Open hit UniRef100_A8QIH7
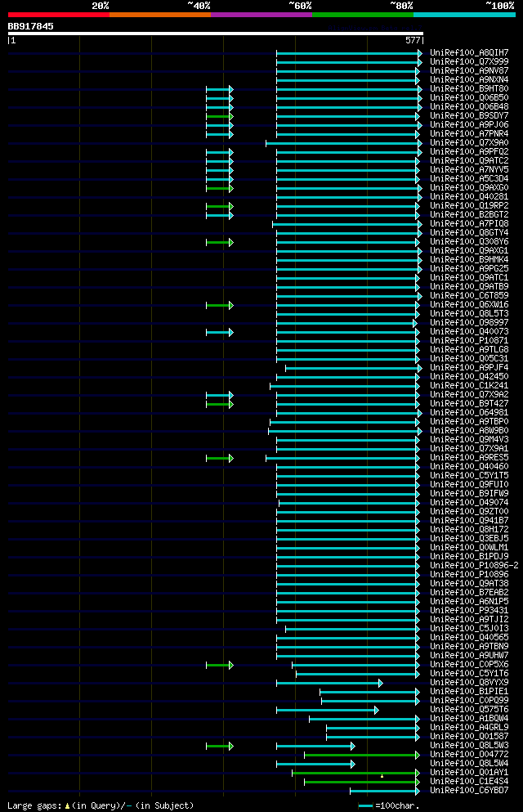 (x=469, y=53)
